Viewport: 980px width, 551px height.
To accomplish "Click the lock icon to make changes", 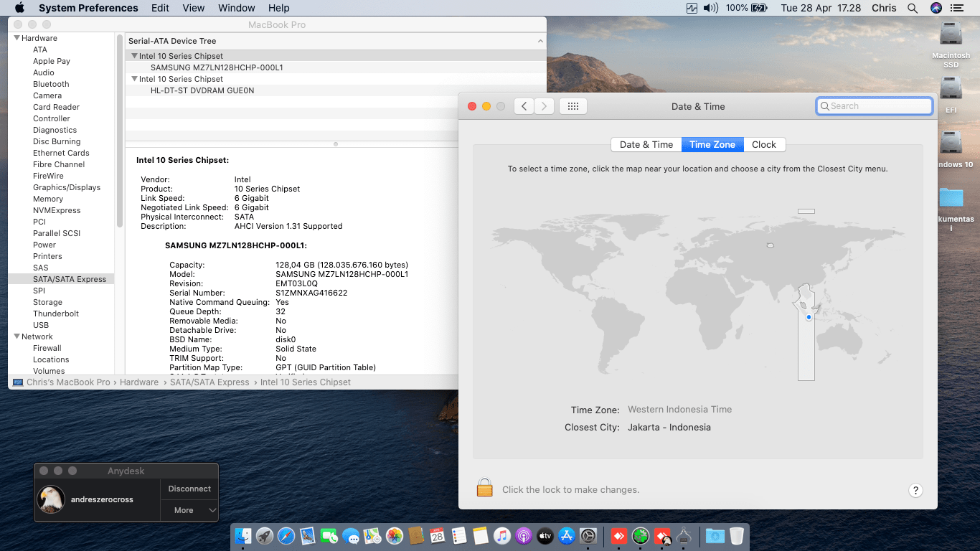I will [x=485, y=489].
